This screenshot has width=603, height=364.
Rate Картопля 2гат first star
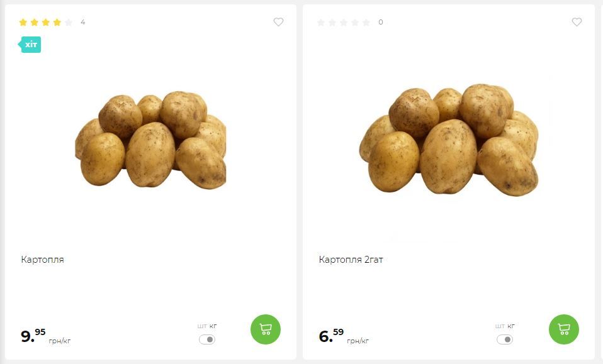point(321,22)
